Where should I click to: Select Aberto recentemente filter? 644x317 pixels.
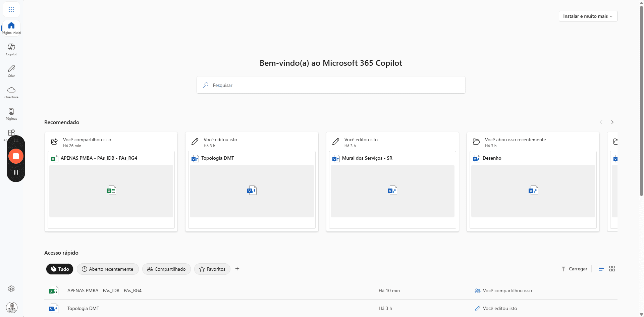[x=108, y=269]
